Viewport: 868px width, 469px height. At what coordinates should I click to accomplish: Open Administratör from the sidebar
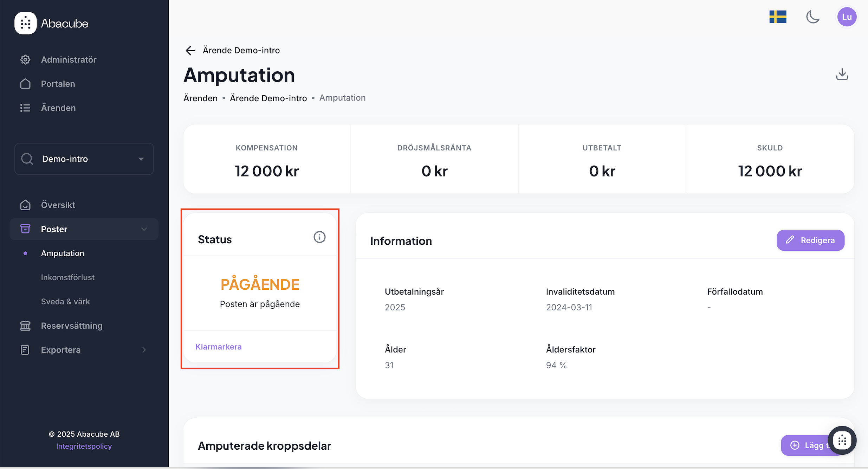click(69, 60)
